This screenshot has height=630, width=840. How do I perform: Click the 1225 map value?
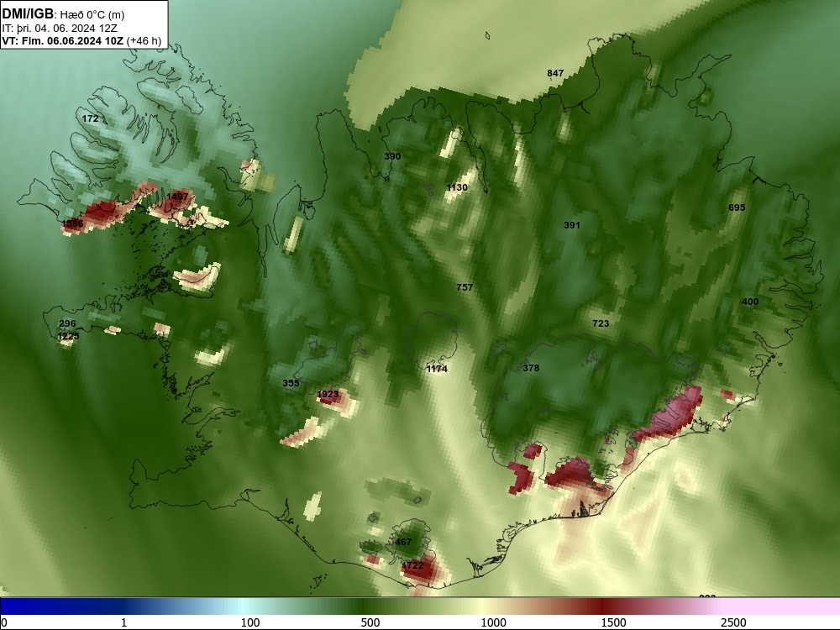68,337
